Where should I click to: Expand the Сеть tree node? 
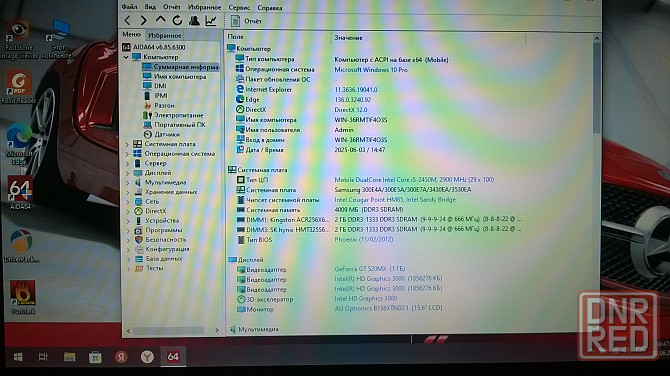[127, 202]
